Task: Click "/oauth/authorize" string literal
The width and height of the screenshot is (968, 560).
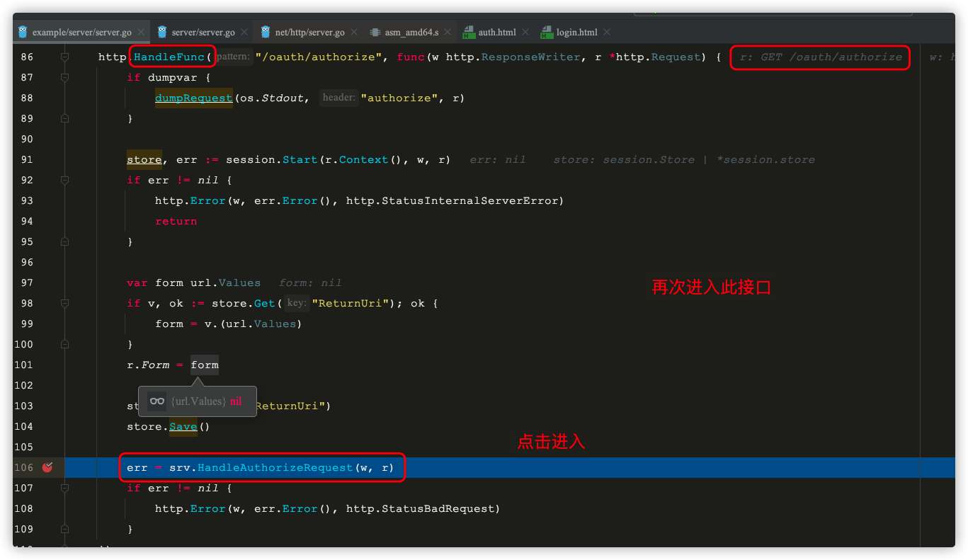Action: (318, 57)
